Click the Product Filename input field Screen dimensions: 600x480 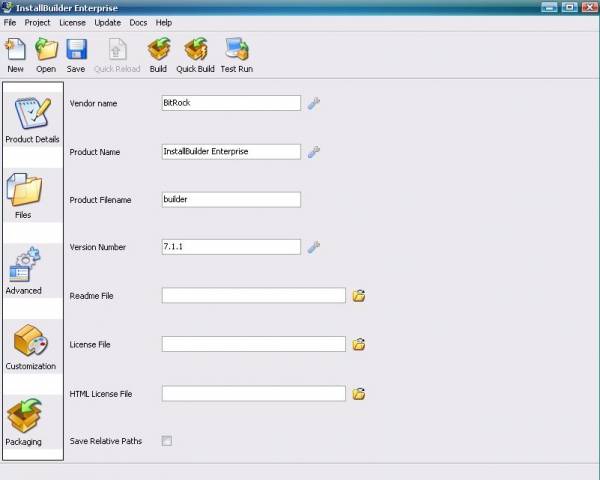(231, 199)
